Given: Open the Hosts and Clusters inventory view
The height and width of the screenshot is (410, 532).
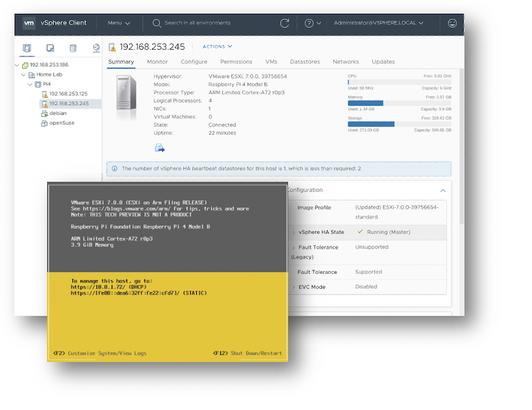Looking at the screenshot, I should (27, 48).
